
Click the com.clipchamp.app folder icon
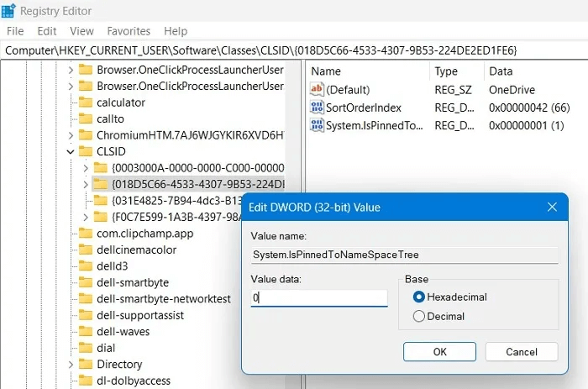(x=86, y=234)
